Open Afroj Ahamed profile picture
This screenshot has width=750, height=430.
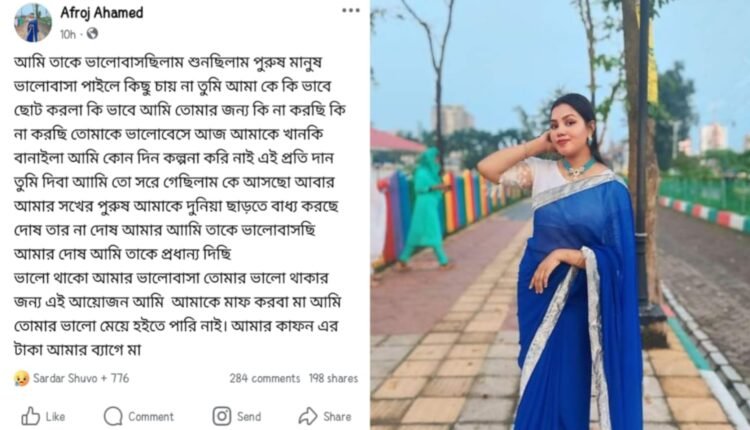[x=33, y=22]
